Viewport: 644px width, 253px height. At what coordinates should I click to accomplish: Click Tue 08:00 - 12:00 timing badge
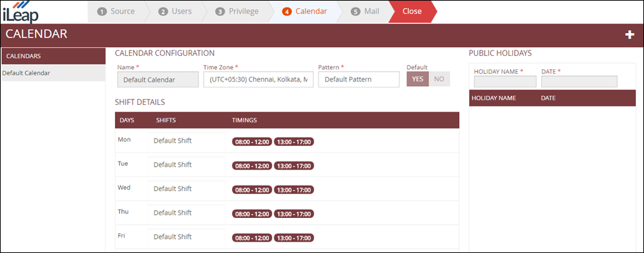point(252,166)
